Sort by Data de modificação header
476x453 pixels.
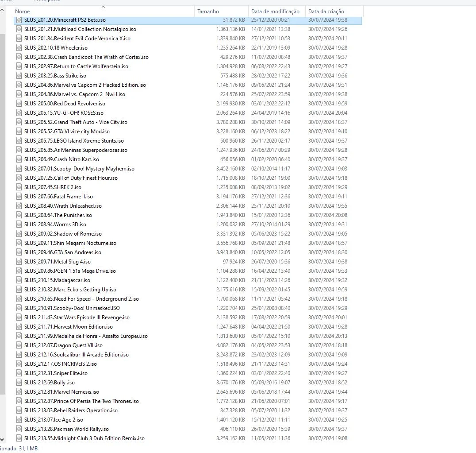tap(277, 11)
